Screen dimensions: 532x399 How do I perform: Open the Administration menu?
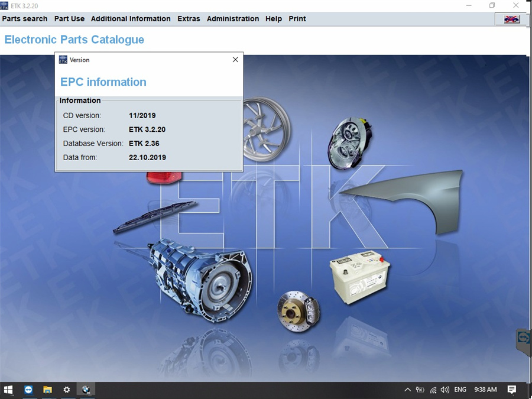[233, 18]
